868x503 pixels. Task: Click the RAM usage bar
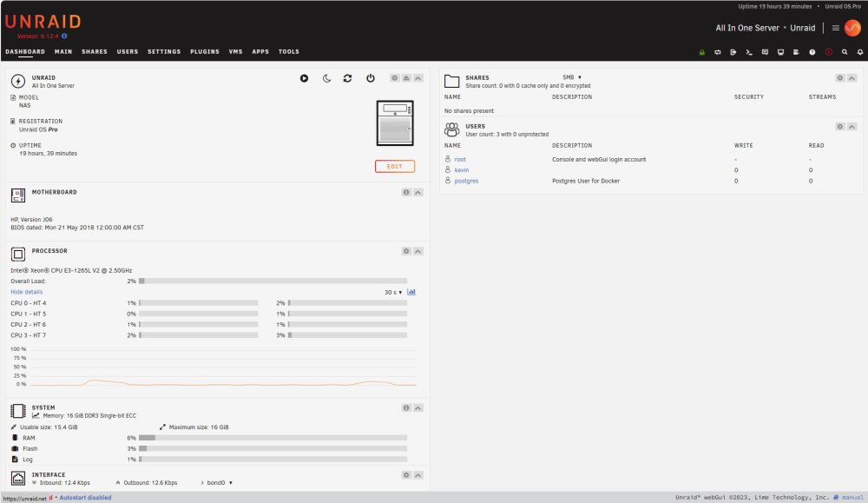click(273, 438)
